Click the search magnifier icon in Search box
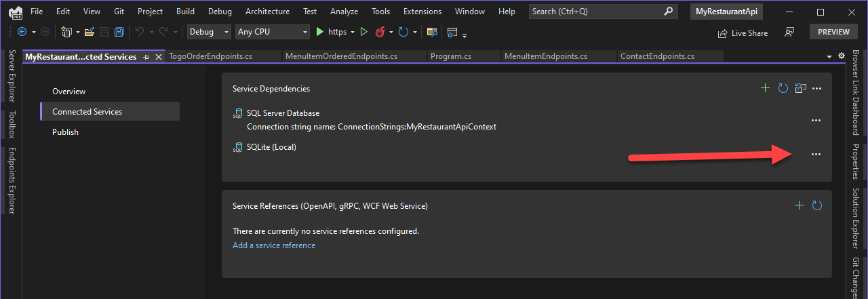The image size is (868, 299). tap(669, 12)
